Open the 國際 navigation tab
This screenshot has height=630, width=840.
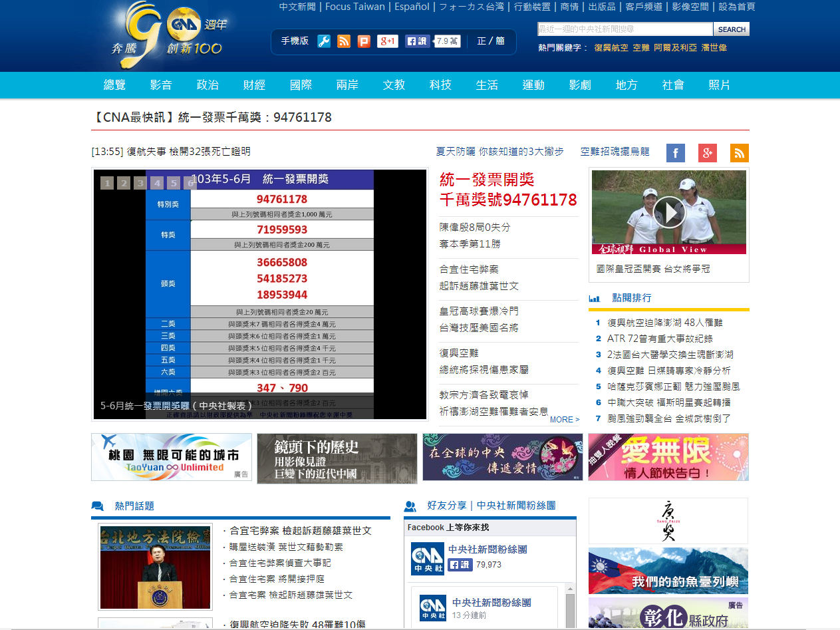click(301, 85)
